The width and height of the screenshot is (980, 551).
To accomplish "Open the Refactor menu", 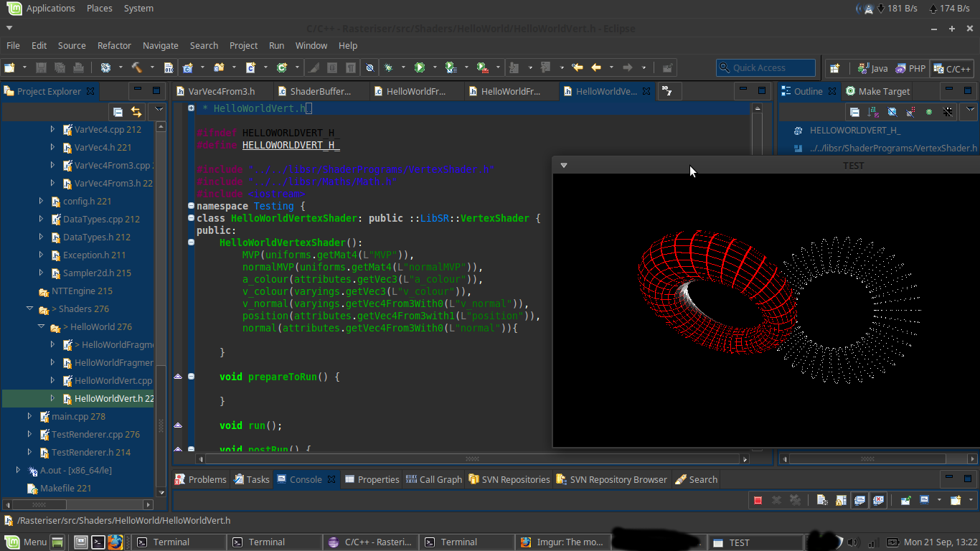I will click(114, 45).
